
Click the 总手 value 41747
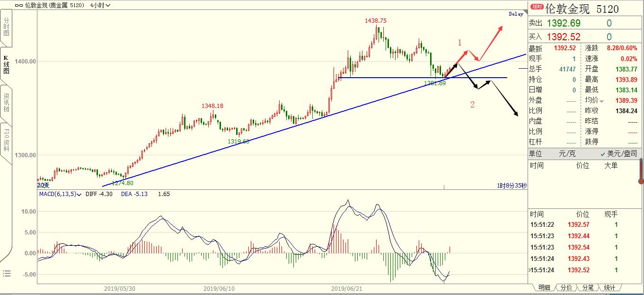(567, 69)
